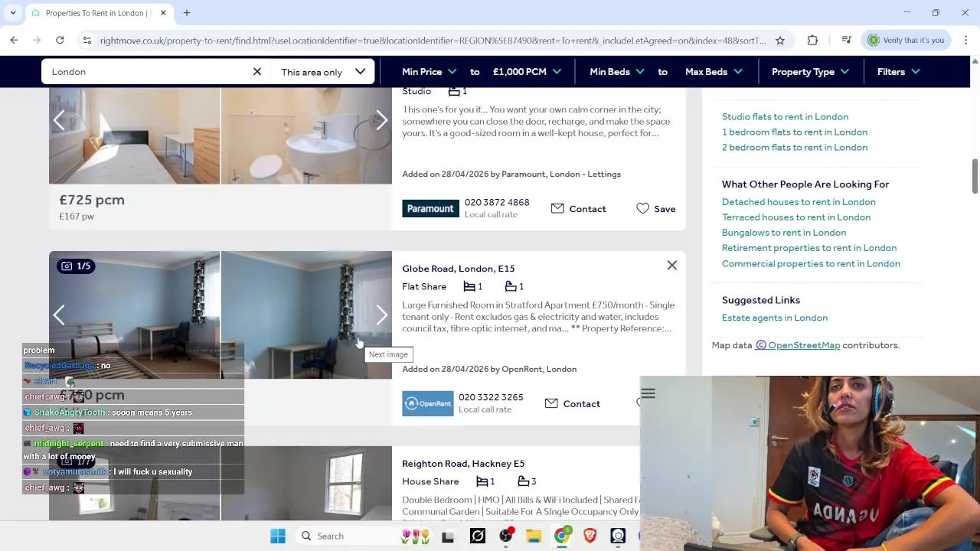Launch the OBS Studio taskbar icon
This screenshot has width=980, height=551.
(506, 536)
